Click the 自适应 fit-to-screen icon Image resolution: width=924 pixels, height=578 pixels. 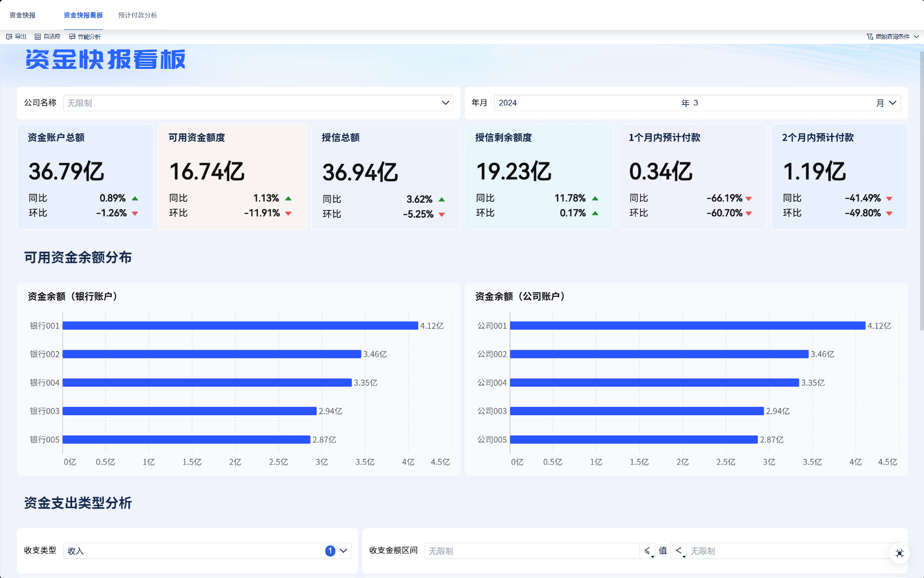click(x=38, y=37)
